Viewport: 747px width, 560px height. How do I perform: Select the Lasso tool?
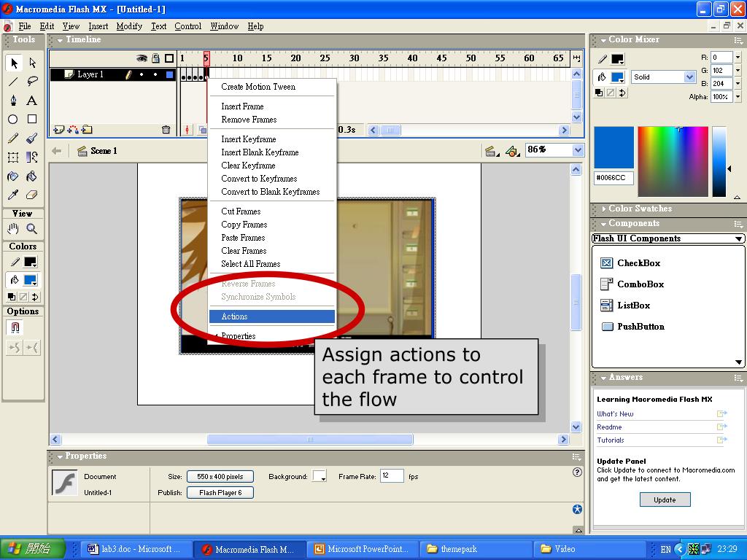point(32,82)
